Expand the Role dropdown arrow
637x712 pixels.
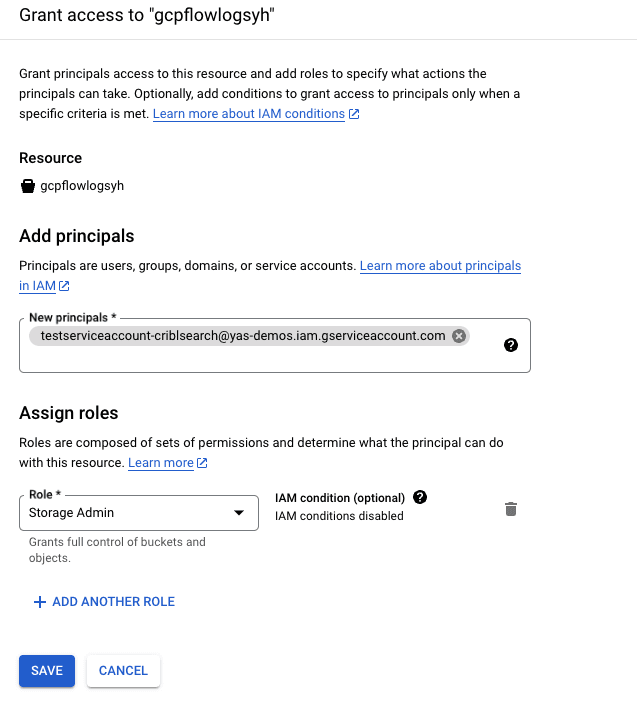[239, 513]
